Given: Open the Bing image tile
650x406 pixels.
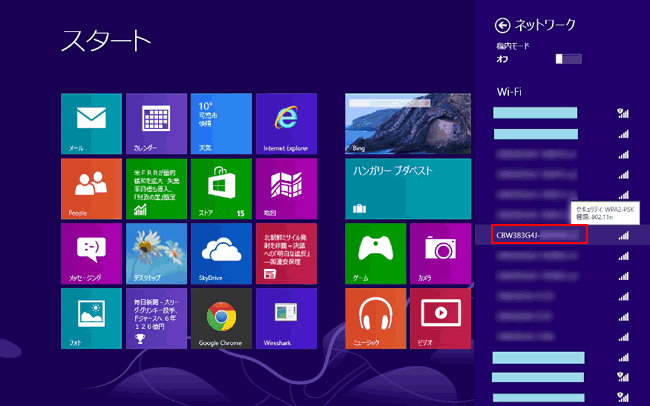Looking at the screenshot, I should [408, 124].
